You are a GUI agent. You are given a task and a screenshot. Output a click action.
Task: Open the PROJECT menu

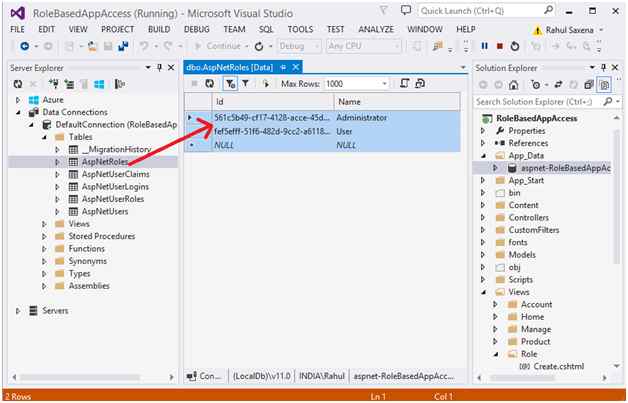[x=117, y=29]
